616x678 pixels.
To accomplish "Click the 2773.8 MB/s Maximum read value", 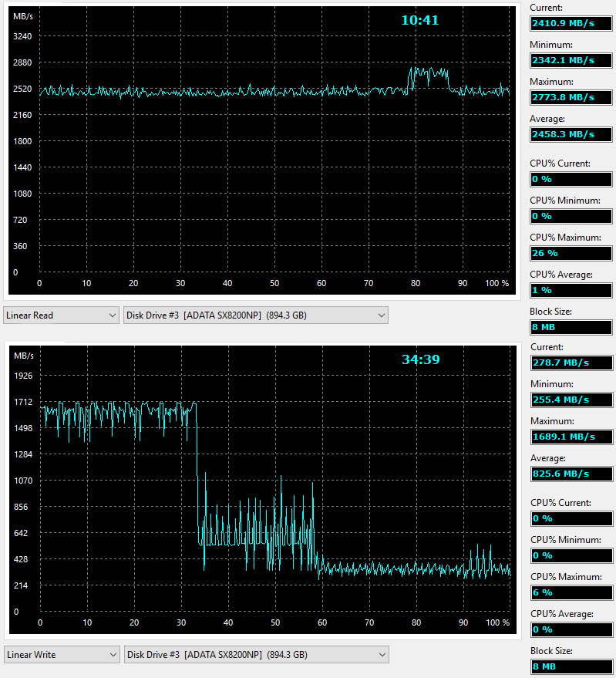I will pos(571,97).
